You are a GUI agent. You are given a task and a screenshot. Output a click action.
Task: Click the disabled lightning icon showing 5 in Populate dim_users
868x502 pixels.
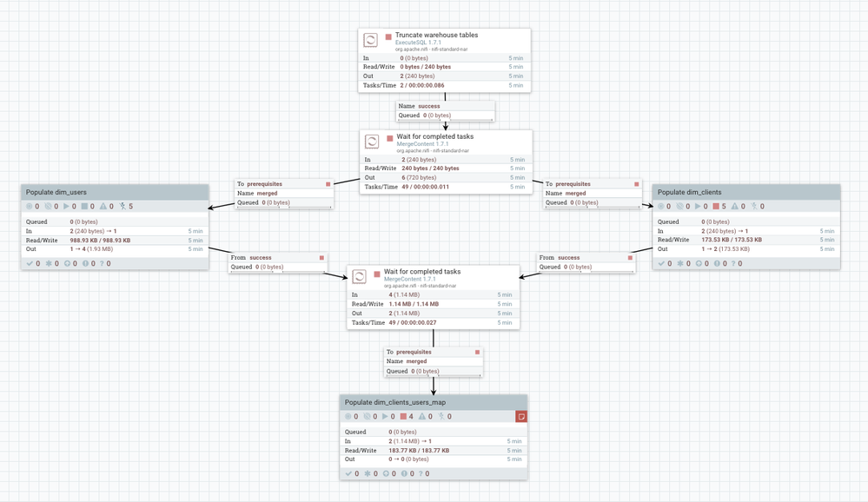click(x=121, y=207)
